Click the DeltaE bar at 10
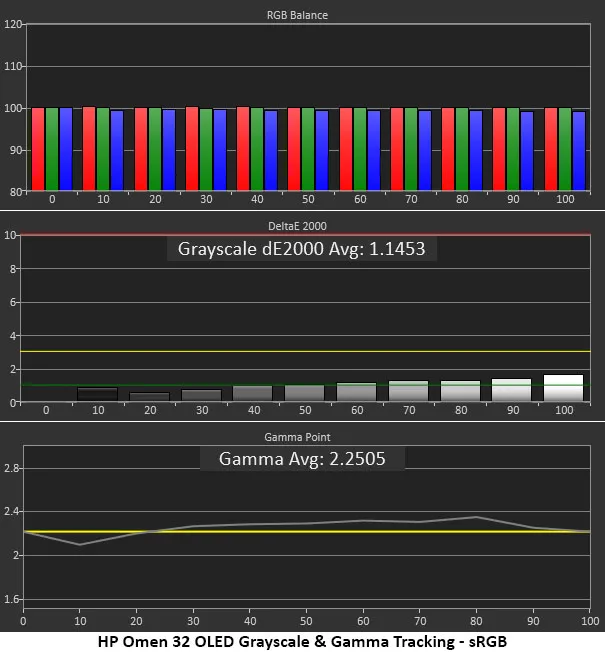605x652 pixels. (97, 395)
